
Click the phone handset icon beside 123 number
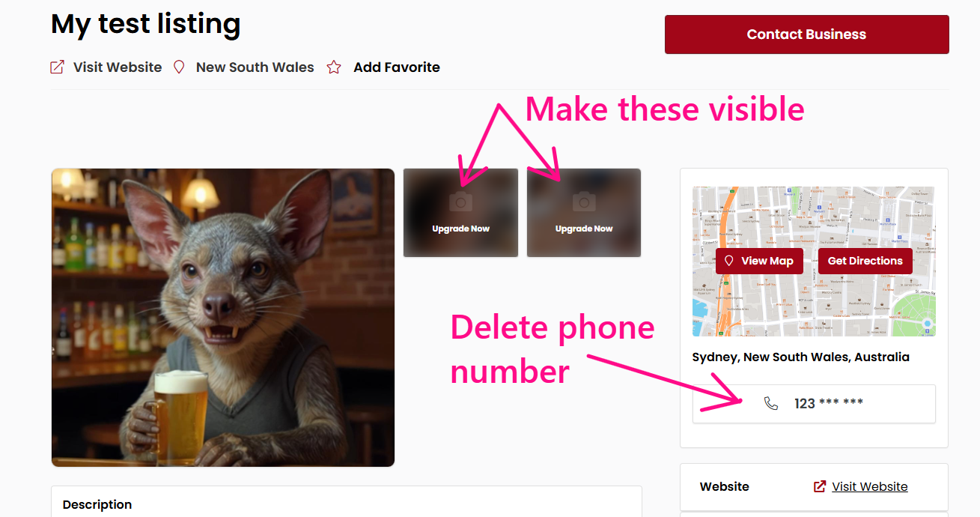[771, 403]
